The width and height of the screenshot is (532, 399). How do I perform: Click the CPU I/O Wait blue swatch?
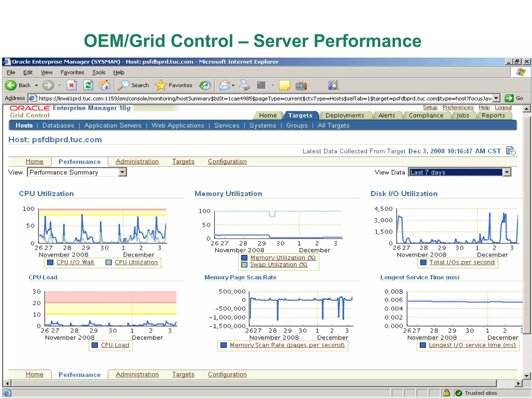[50, 262]
